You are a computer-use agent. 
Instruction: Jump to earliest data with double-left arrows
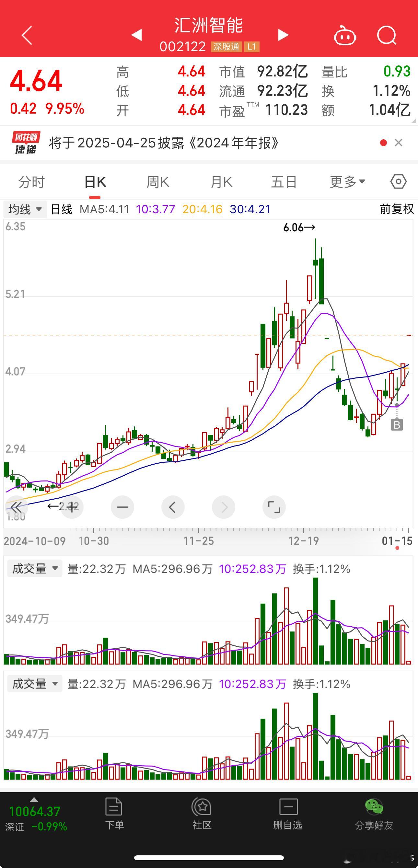(x=16, y=507)
